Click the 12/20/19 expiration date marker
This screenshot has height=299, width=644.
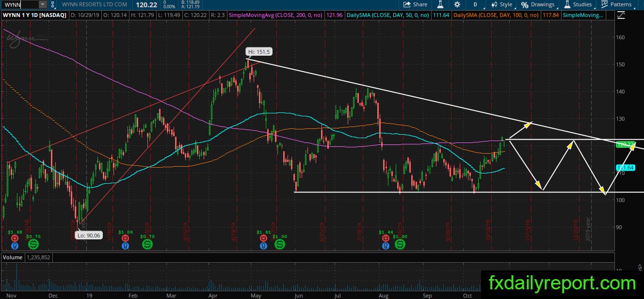point(576,231)
